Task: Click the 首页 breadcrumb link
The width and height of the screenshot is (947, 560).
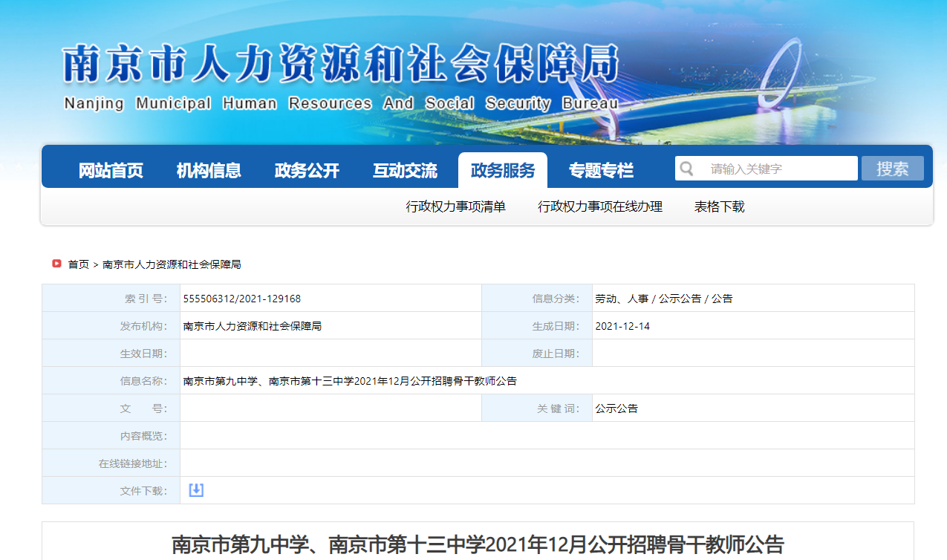Action: 78,264
